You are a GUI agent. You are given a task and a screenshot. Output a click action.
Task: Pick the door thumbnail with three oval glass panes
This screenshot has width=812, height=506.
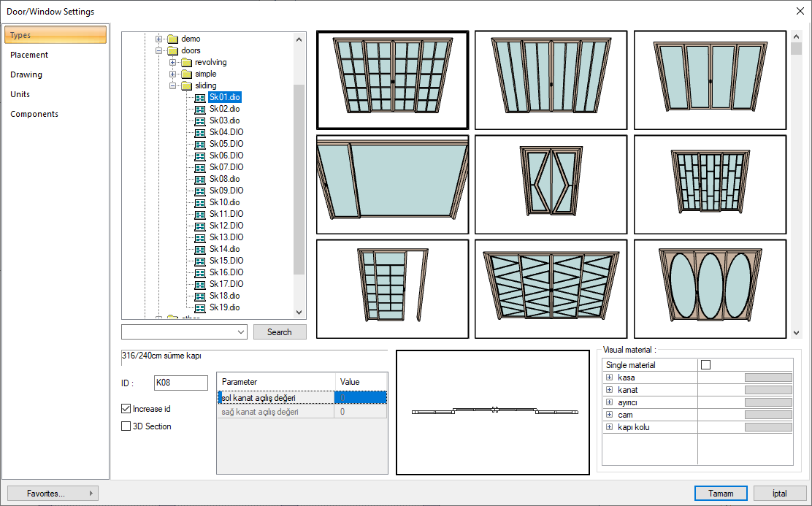(x=710, y=288)
